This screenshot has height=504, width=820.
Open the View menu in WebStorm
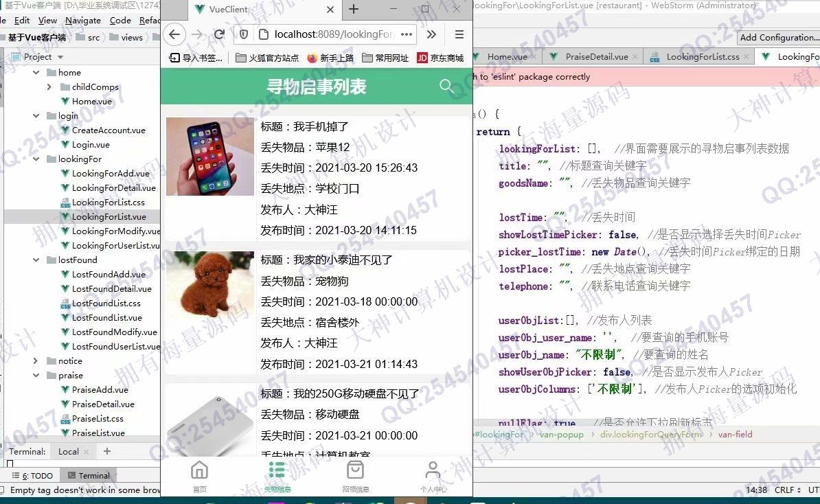tap(47, 21)
